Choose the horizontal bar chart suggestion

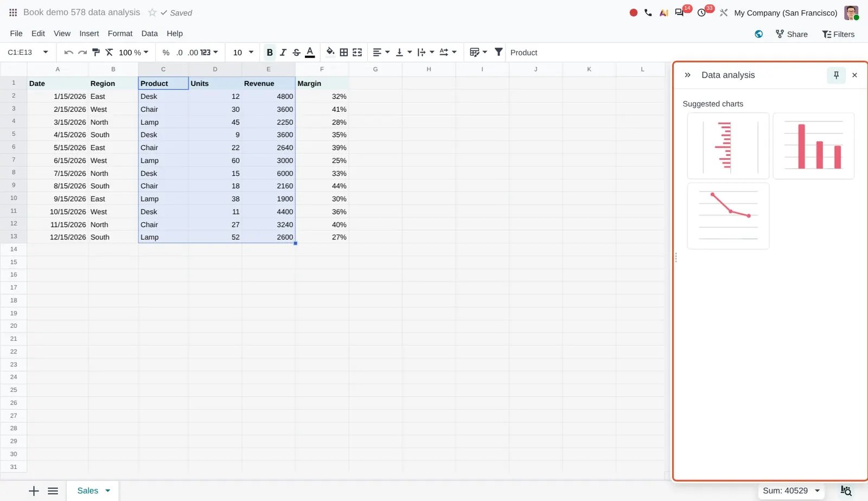pos(728,146)
